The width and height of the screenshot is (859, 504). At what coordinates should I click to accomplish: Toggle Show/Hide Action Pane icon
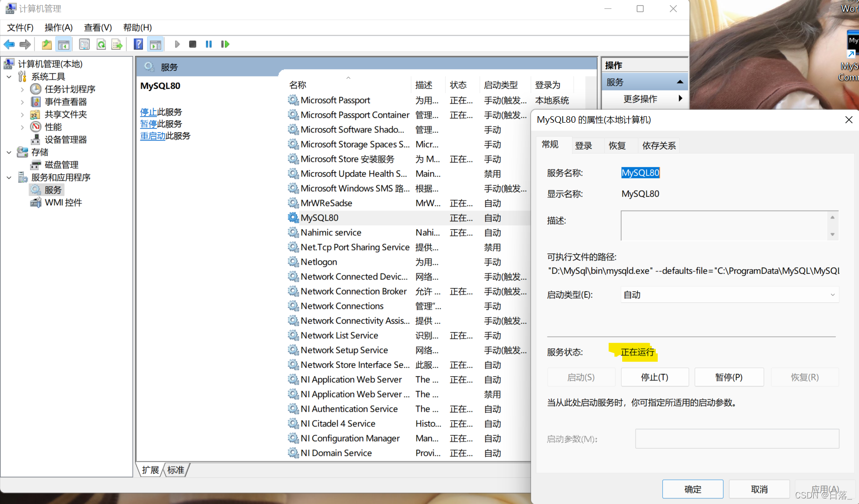(156, 44)
